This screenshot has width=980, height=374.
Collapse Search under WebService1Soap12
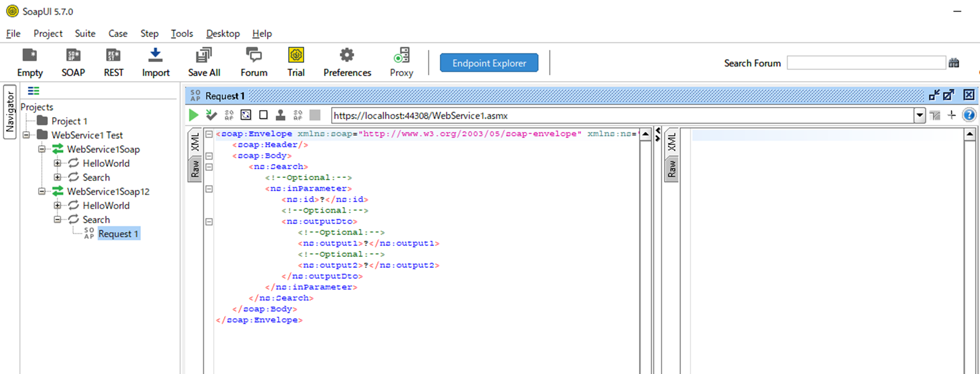click(58, 219)
